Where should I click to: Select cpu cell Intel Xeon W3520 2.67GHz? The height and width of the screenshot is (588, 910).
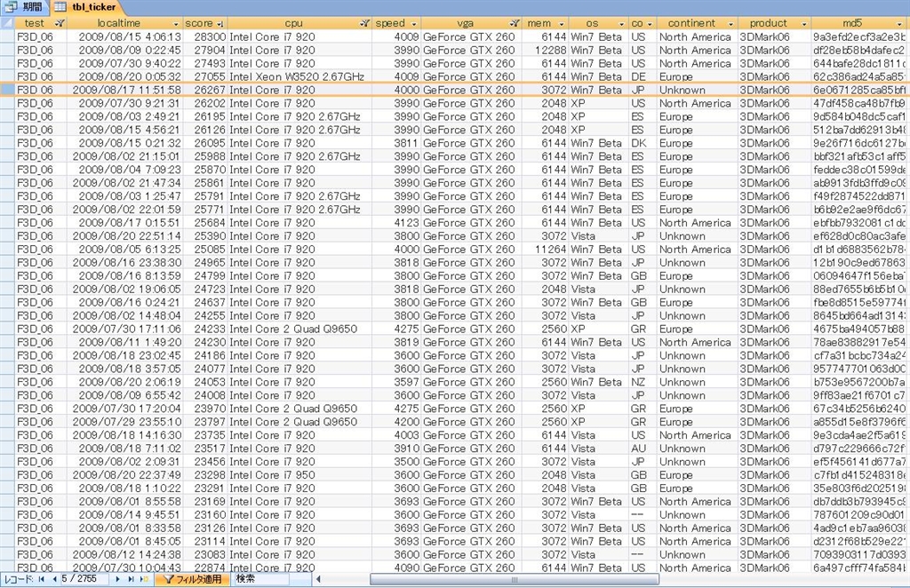pyautogui.click(x=299, y=76)
